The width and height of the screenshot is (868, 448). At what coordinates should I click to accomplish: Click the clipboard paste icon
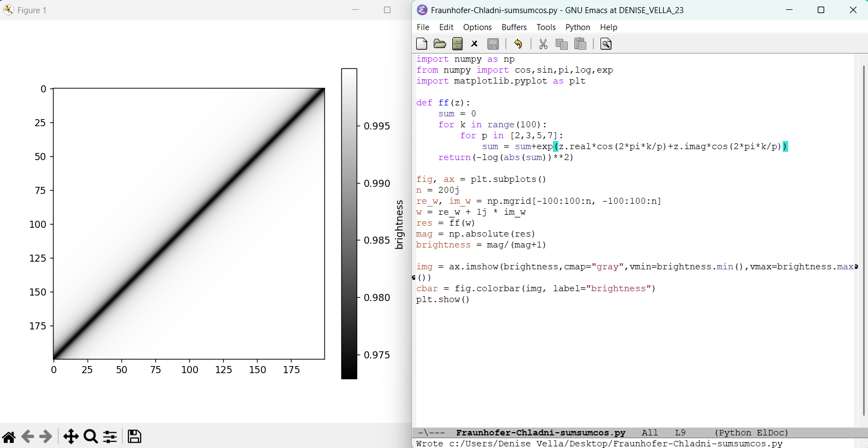(x=580, y=44)
